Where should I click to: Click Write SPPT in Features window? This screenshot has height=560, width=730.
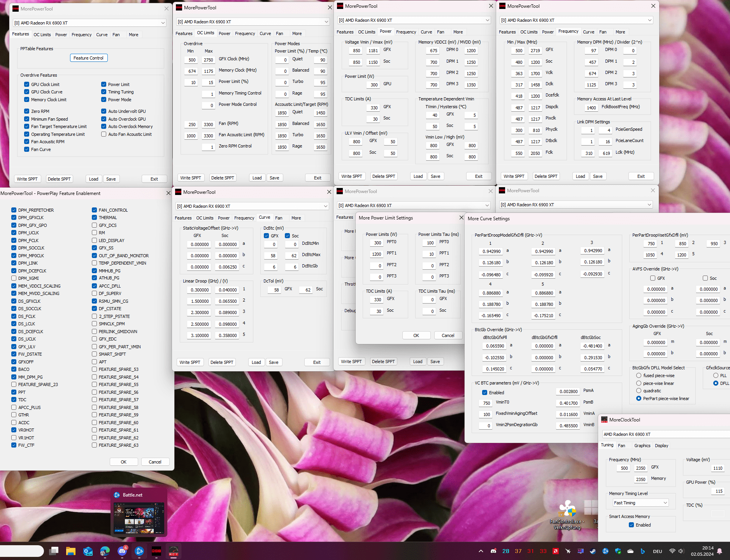pos(27,179)
